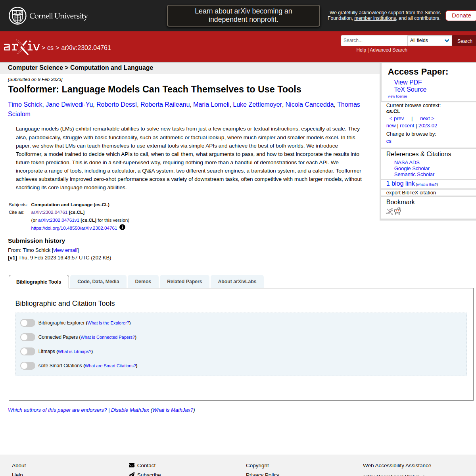Open What is Litmaps? link
The height and width of the screenshot is (476, 476).
pyautogui.click(x=75, y=352)
